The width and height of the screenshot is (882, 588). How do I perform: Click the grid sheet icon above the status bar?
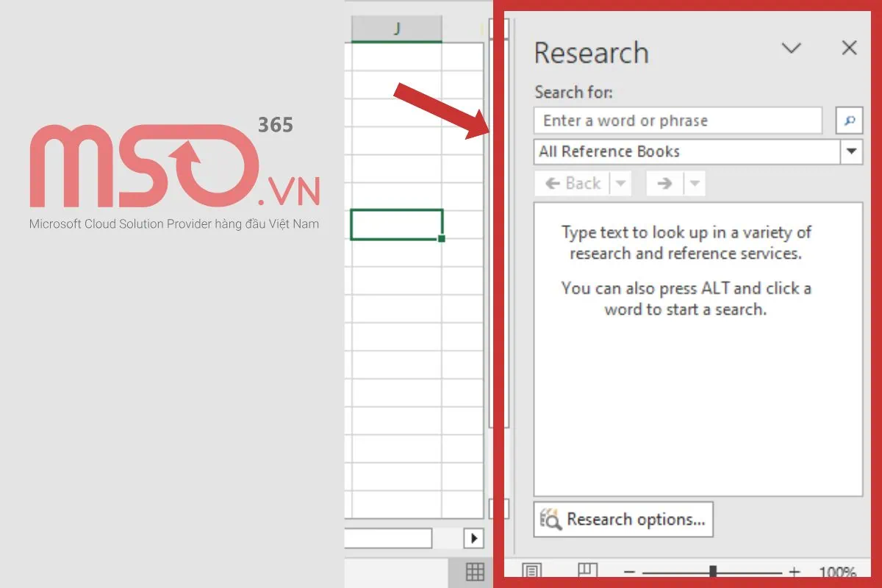pos(475,572)
